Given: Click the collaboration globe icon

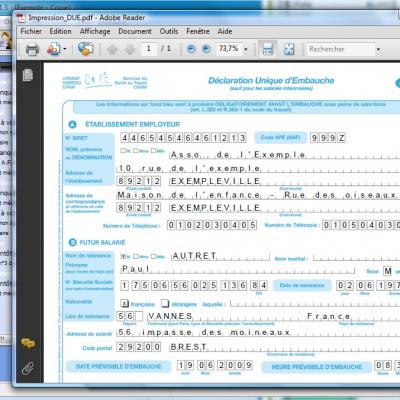Looking at the screenshot, I should [x=85, y=49].
